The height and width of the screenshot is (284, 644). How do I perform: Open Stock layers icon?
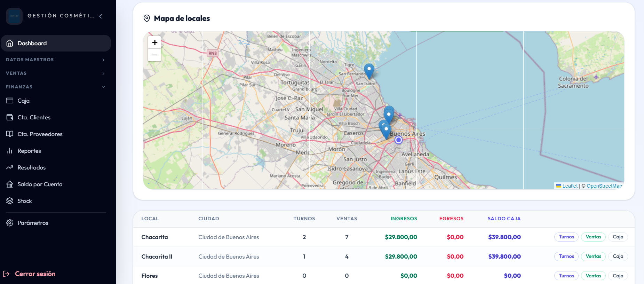click(x=10, y=201)
